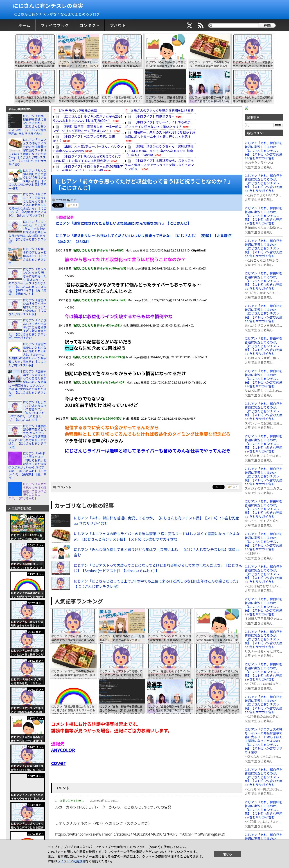Open the 190コメント マリカ杯 popular thumbnail

[27, 787]
